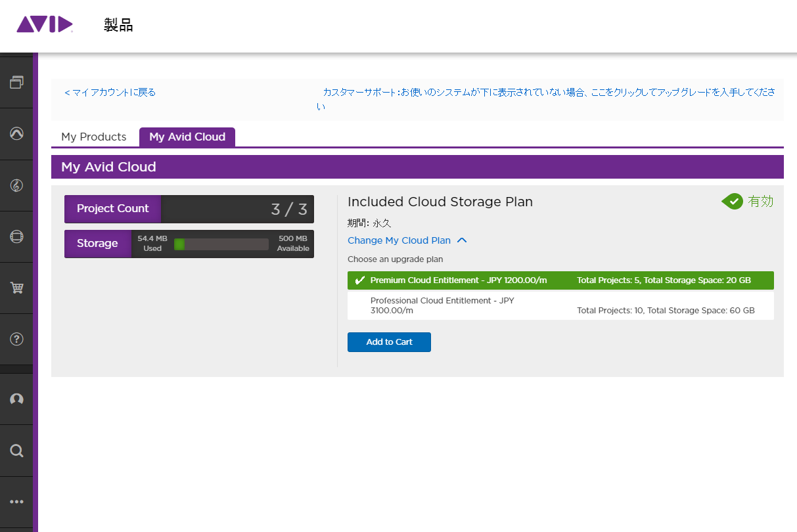797x532 pixels.
Task: Open the user profile sidebar icon
Action: pyautogui.click(x=17, y=399)
